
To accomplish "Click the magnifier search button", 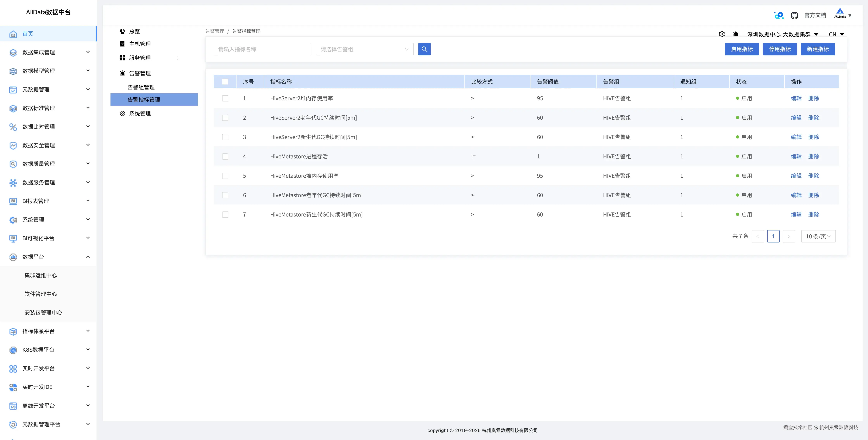I will 424,49.
